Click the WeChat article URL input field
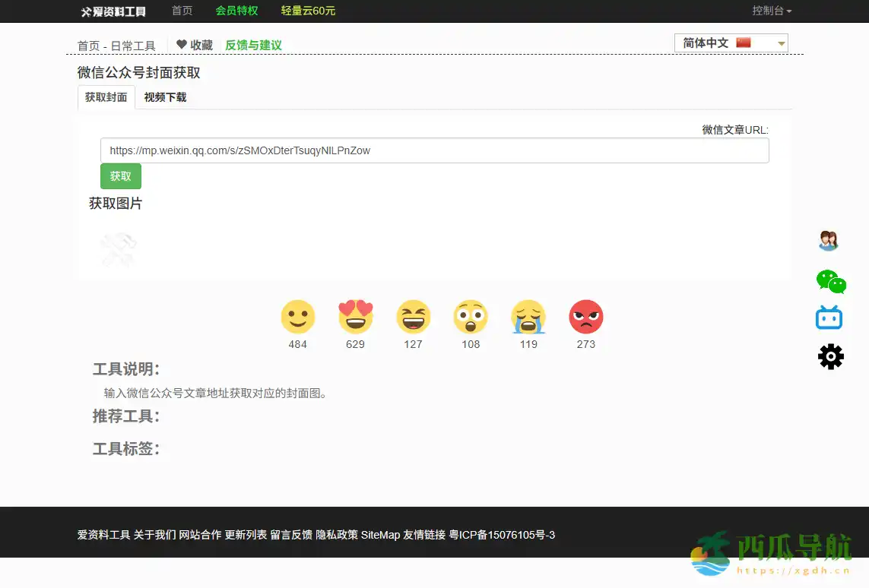869x588 pixels. pos(434,150)
